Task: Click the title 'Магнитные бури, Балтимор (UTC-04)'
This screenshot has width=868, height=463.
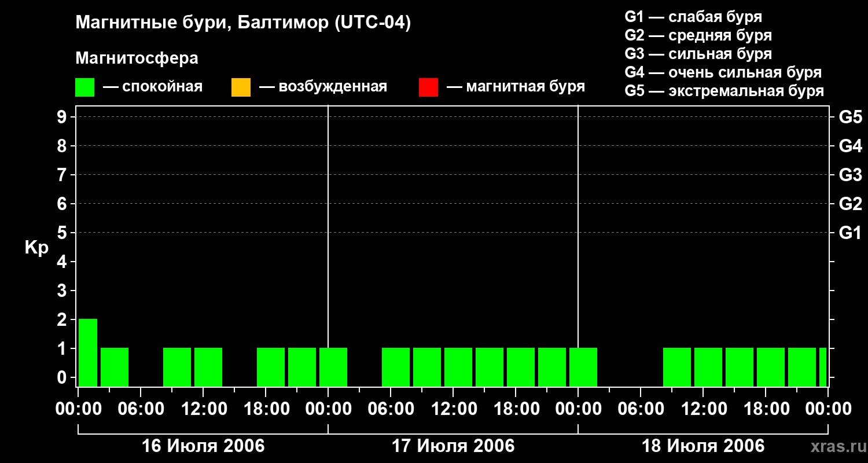Action: [243, 23]
